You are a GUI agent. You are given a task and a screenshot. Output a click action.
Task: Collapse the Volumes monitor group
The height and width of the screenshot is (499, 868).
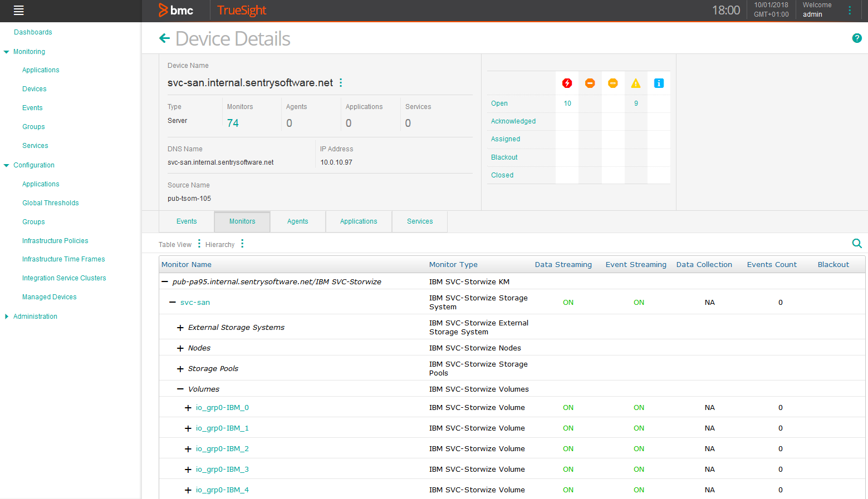[x=180, y=389]
